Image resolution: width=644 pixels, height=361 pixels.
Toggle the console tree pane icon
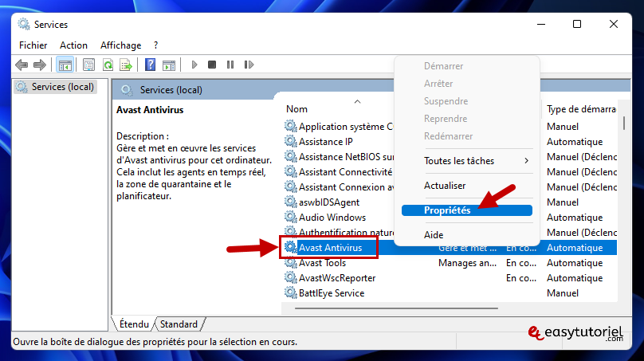point(65,65)
